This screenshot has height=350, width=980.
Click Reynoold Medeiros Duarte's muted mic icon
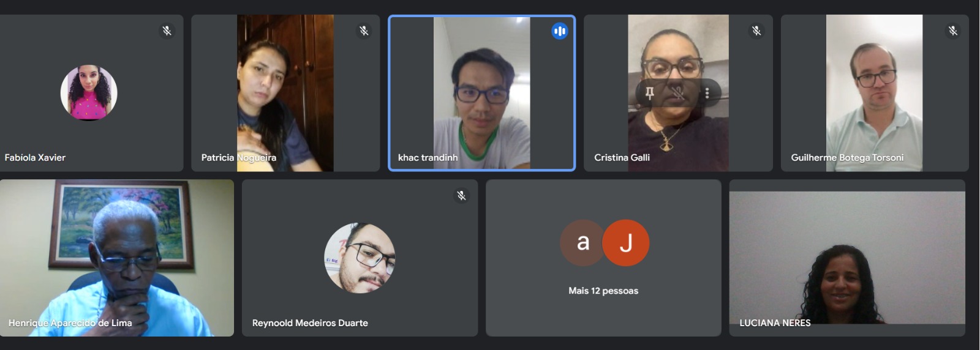tap(461, 196)
